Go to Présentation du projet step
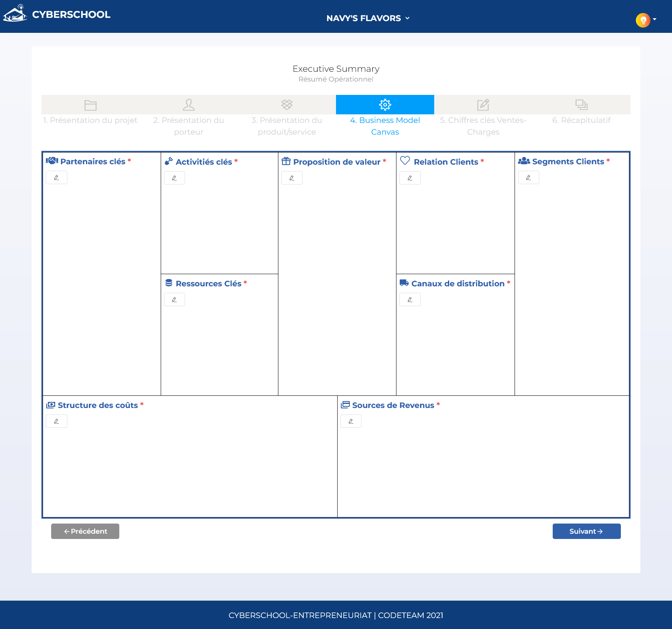Viewport: 672px width, 629px height. click(90, 105)
